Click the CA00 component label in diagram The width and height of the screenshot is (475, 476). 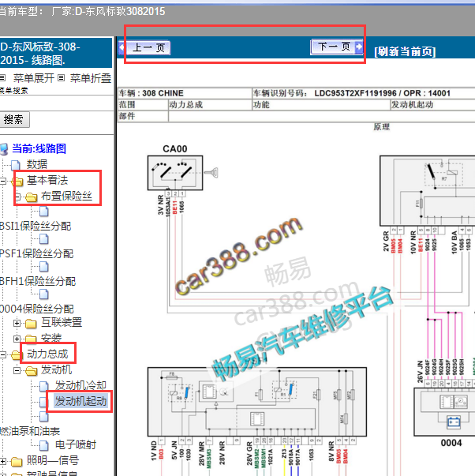pyautogui.click(x=175, y=148)
